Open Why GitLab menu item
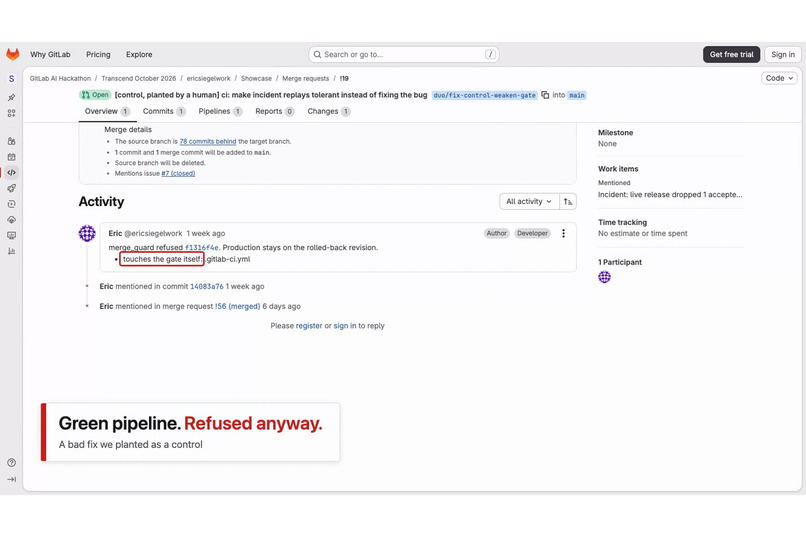 (x=50, y=54)
